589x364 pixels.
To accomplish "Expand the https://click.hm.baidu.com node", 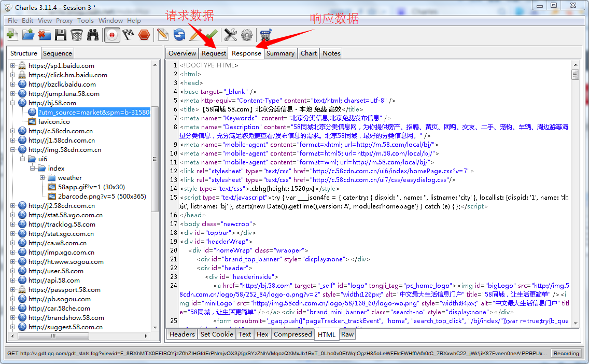I will 12,75.
